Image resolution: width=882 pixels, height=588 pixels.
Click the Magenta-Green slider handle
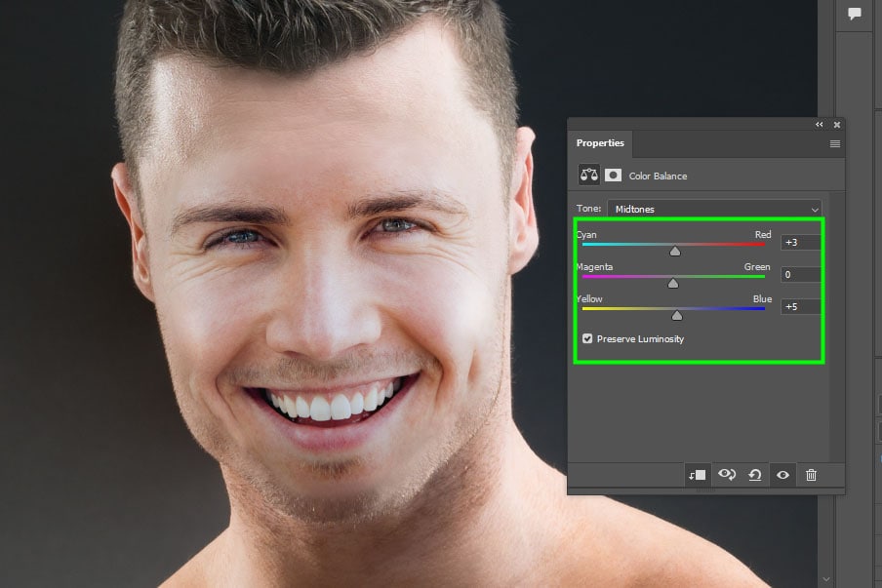673,284
